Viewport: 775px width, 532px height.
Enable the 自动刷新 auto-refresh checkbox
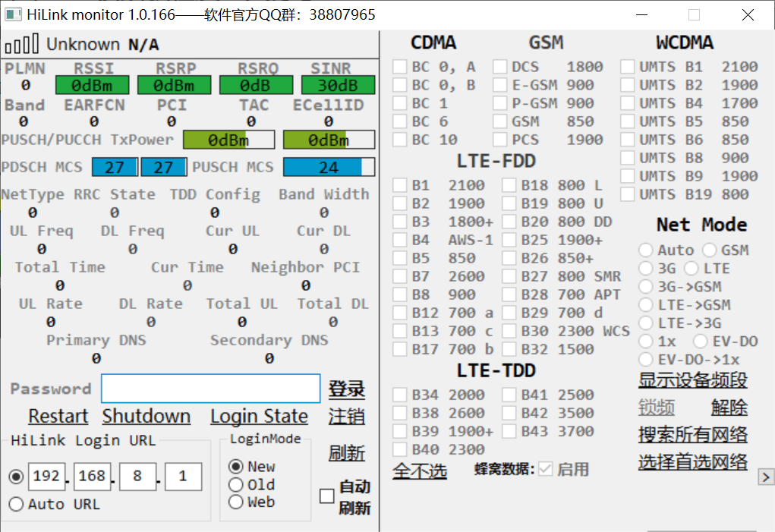coord(326,496)
